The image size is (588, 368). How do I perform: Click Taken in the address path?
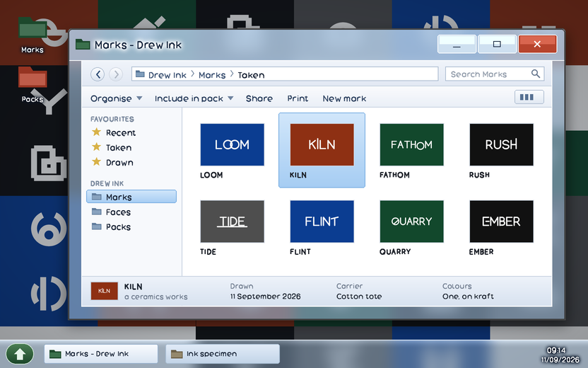click(251, 75)
